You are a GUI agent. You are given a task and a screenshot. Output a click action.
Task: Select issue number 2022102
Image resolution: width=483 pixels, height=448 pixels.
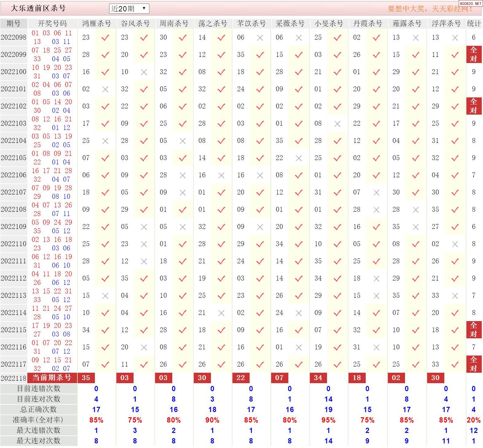pyautogui.click(x=14, y=106)
